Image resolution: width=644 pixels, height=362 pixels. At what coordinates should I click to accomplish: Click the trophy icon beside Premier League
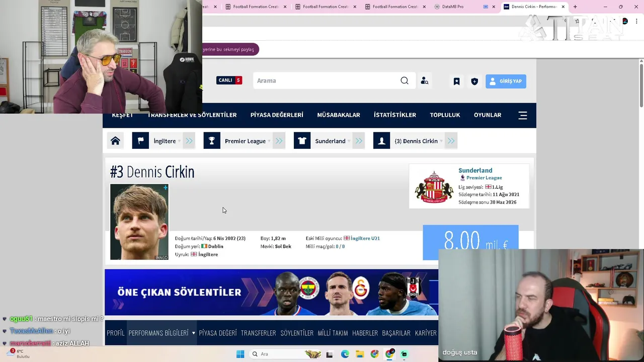(x=212, y=141)
